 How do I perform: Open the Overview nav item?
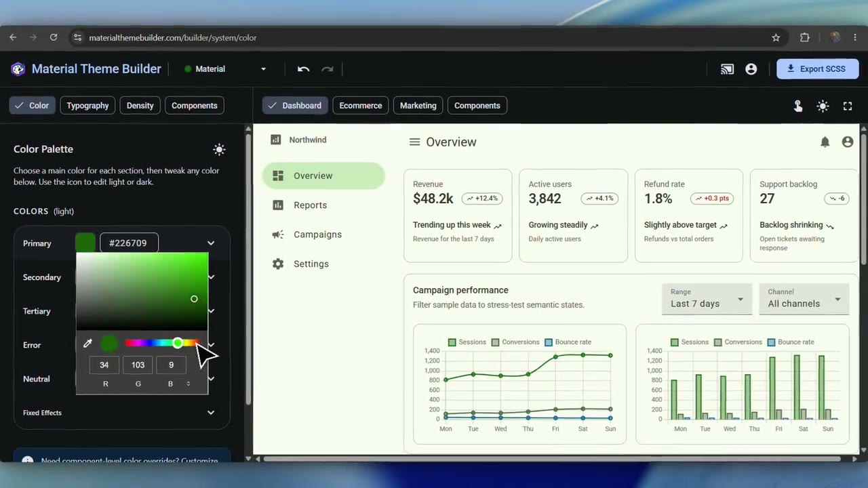323,176
